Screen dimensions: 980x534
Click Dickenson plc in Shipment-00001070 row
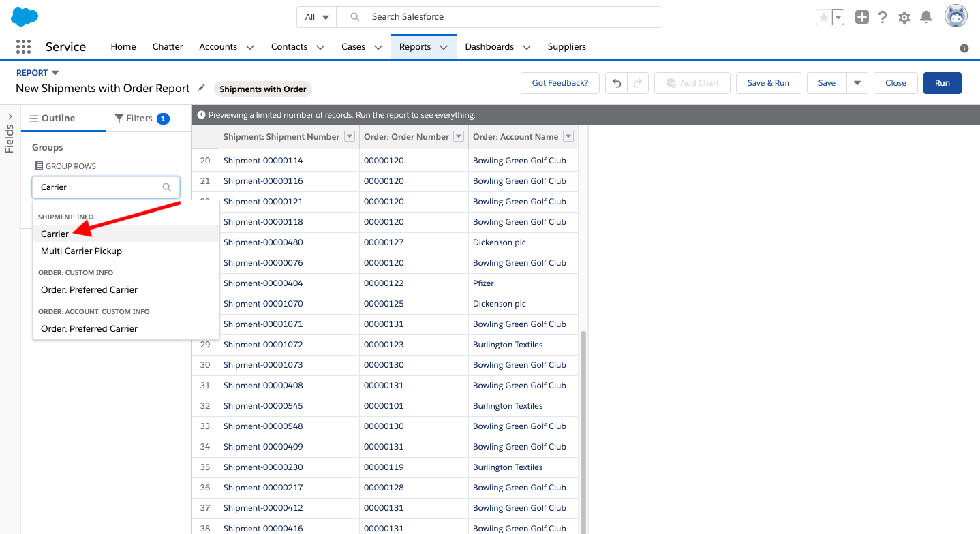click(x=523, y=304)
